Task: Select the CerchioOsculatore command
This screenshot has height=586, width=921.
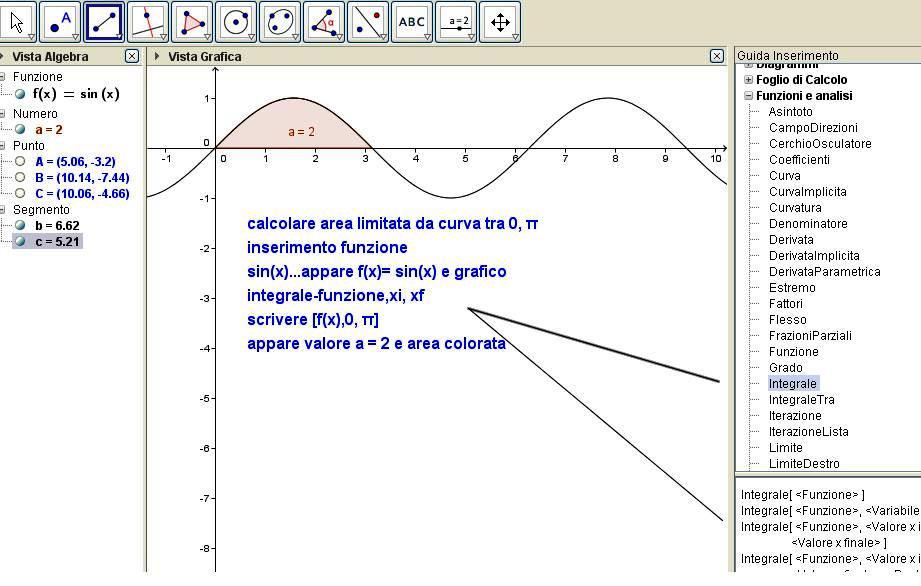Action: point(820,143)
